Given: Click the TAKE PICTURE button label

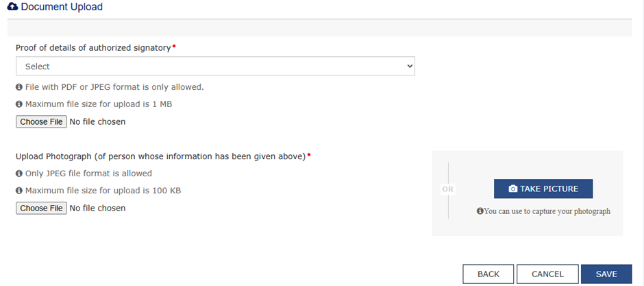Looking at the screenshot, I should click(x=549, y=189).
